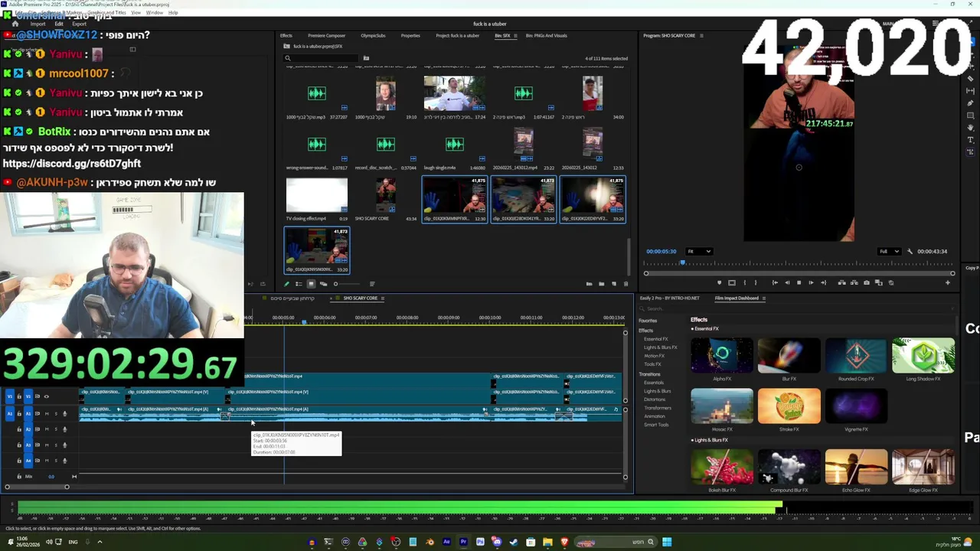Open the OlympicSubs tab
The image size is (980, 551).
pos(373,35)
